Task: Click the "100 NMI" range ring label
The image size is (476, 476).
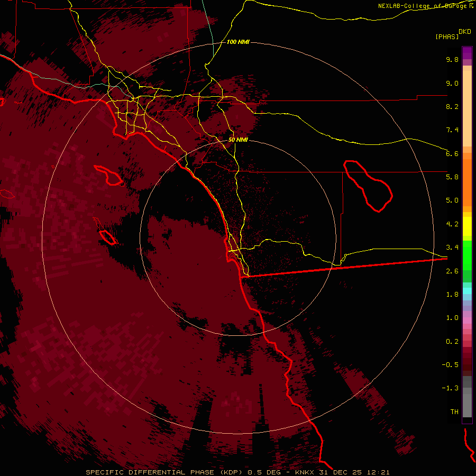Action: click(238, 42)
